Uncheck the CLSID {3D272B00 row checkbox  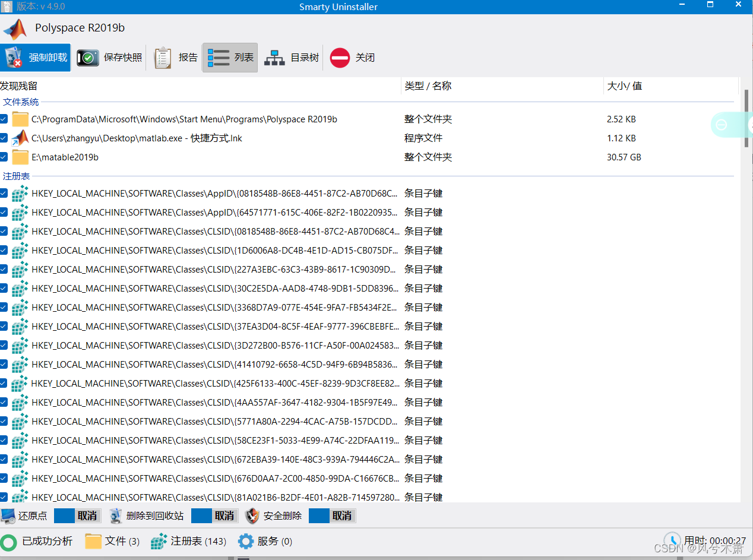[x=4, y=346]
